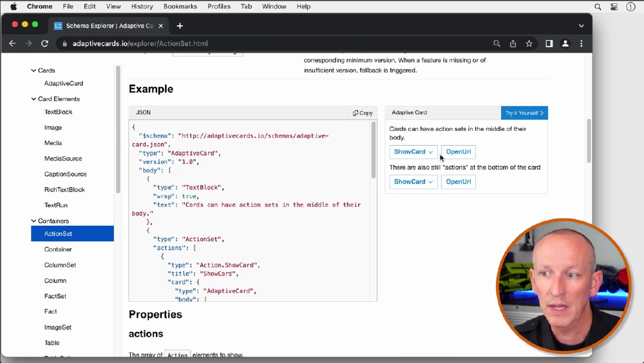Open the Bookmarks menu in the menu bar
The width and height of the screenshot is (644, 363).
click(180, 6)
